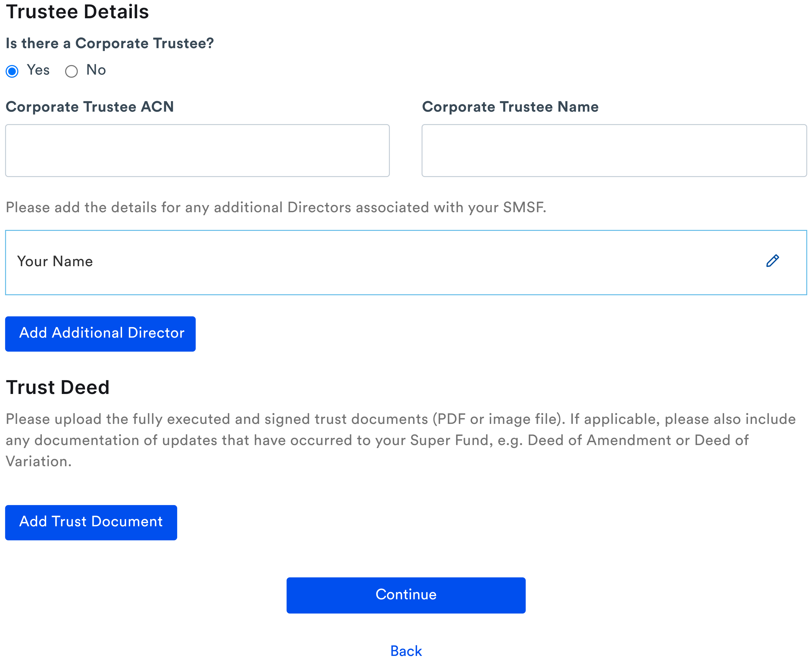Click the additional Directors instruction text
The image size is (812, 671).
tap(276, 207)
